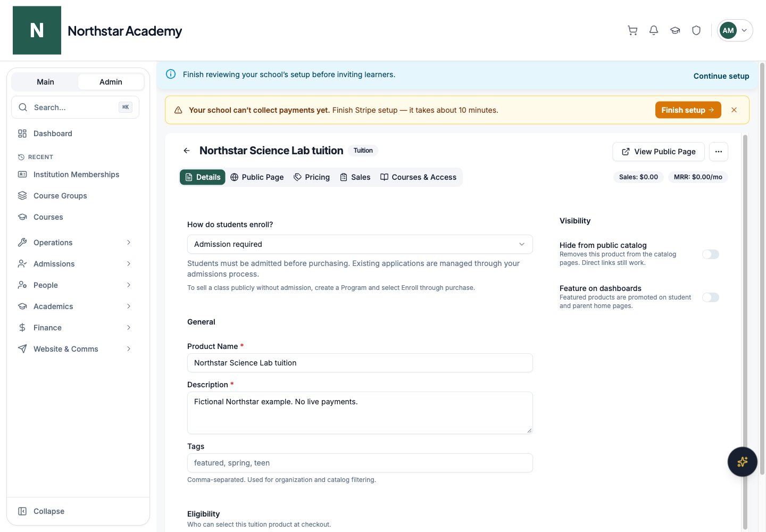Enable Feature on dashboards switch
The width and height of the screenshot is (766, 532).
[x=711, y=297]
